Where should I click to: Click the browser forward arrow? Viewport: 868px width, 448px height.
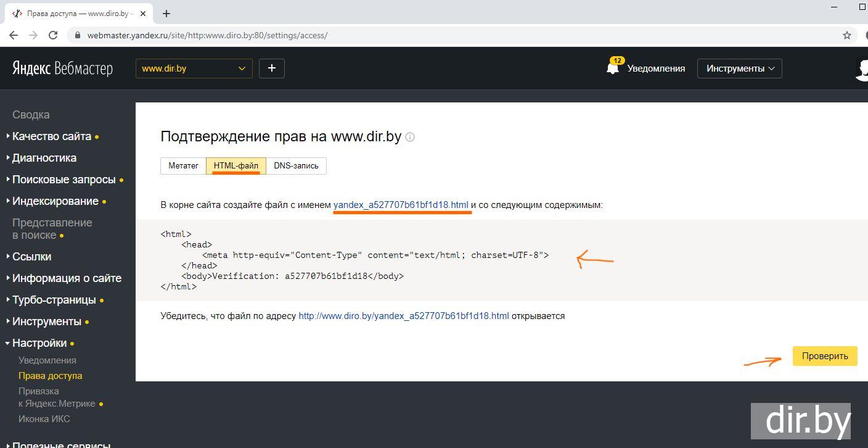33,35
